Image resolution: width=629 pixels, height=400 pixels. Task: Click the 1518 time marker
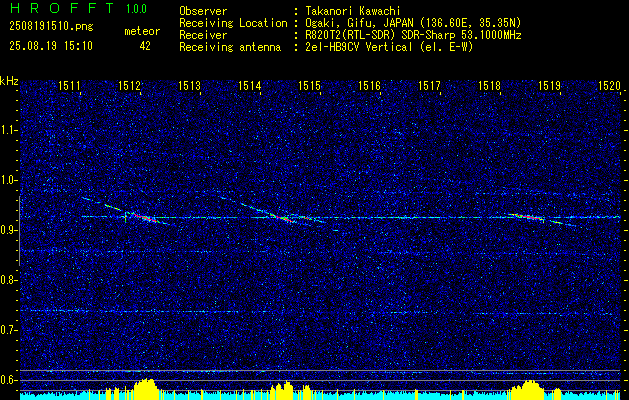pyautogui.click(x=489, y=85)
